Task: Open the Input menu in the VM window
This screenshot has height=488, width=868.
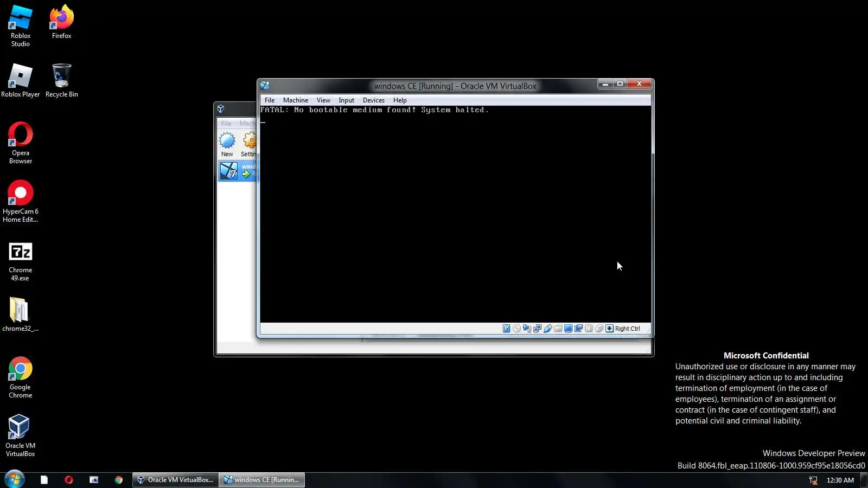Action: point(346,100)
